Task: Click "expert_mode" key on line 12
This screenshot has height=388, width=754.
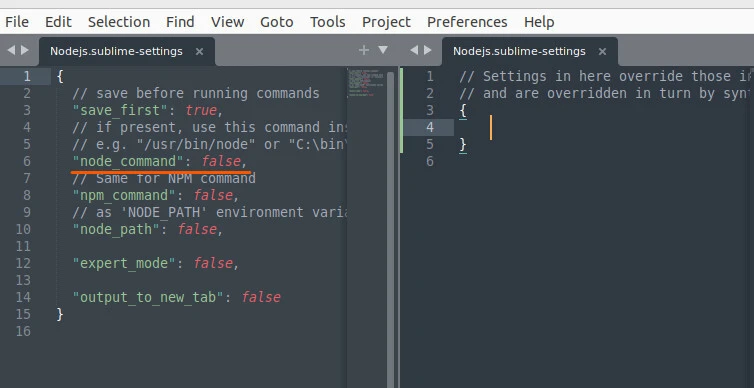Action: point(124,263)
